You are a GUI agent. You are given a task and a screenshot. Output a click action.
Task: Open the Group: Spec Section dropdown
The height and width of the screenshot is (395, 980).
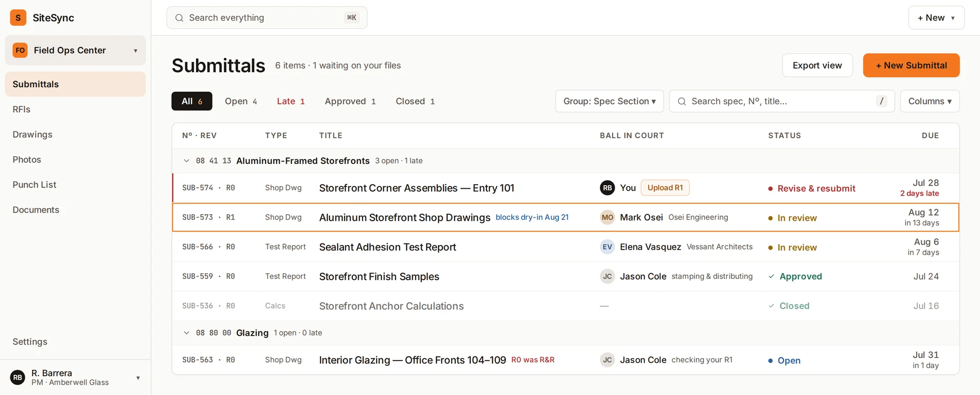(609, 101)
